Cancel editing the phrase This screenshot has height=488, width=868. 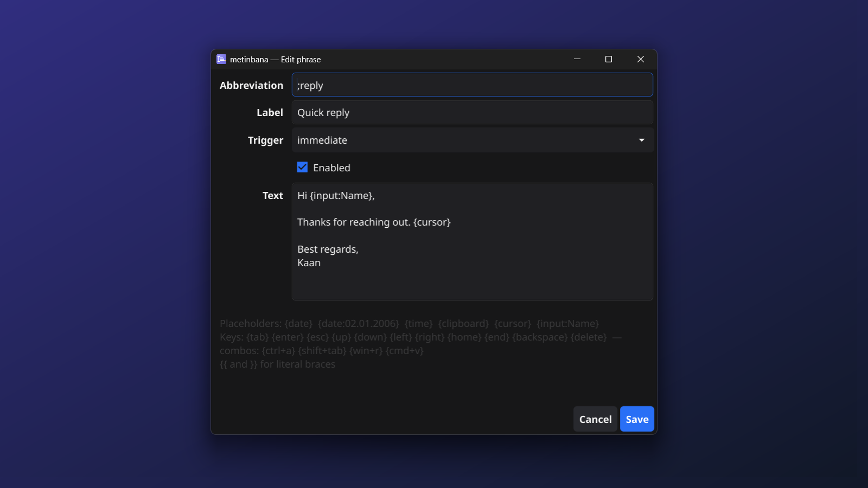point(595,419)
